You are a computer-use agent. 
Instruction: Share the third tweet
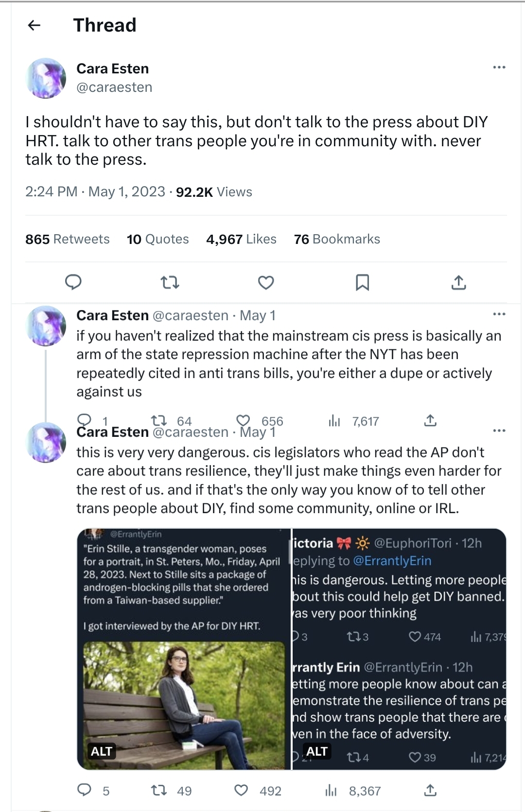430,791
